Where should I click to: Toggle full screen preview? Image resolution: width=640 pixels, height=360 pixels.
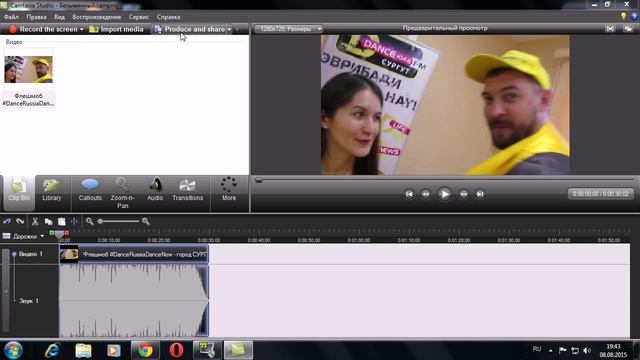pyautogui.click(x=610, y=29)
